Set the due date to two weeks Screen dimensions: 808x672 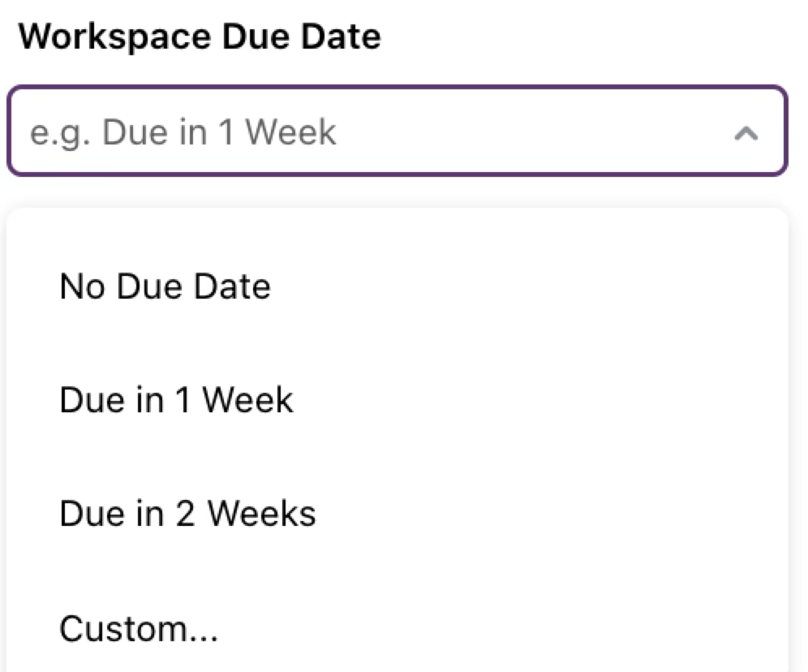[x=187, y=514]
